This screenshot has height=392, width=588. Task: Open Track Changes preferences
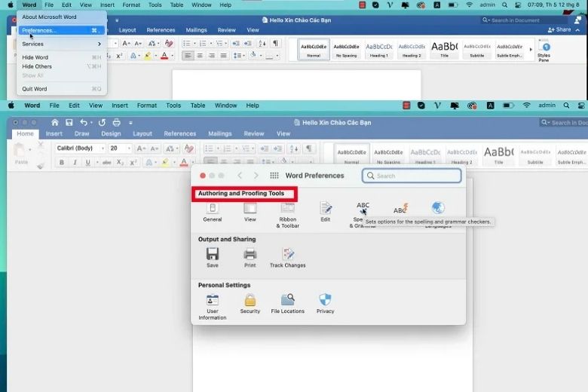[288, 258]
